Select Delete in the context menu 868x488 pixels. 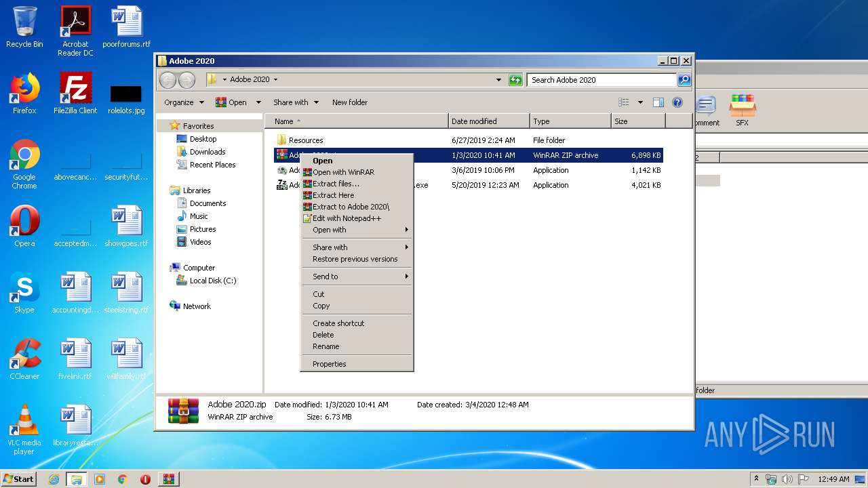pyautogui.click(x=357, y=335)
